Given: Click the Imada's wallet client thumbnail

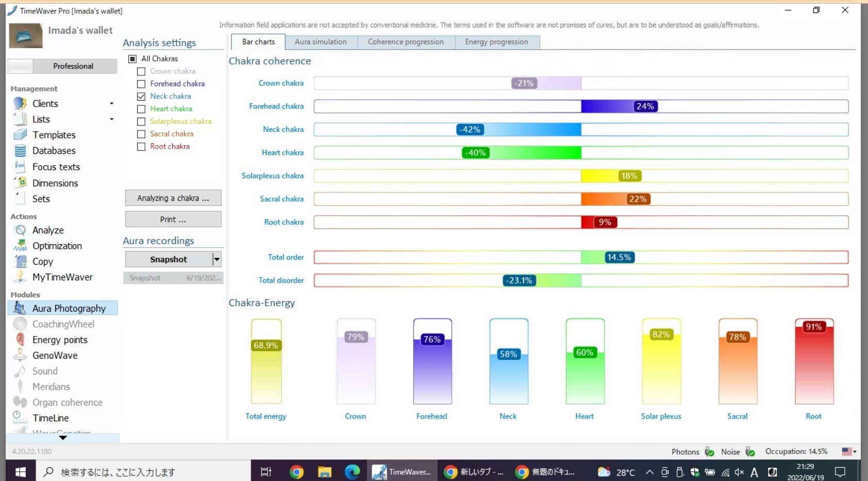Looking at the screenshot, I should [26, 36].
